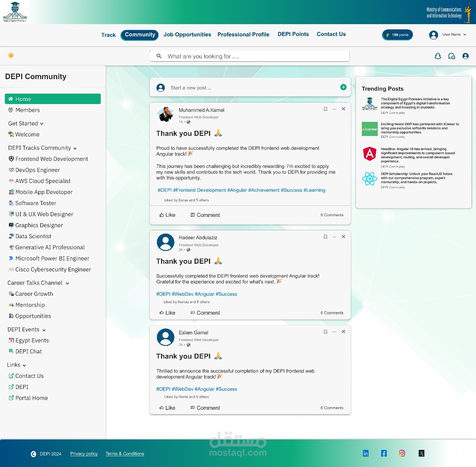Open Welcome in the sidebar
The image size is (476, 467).
24,134
